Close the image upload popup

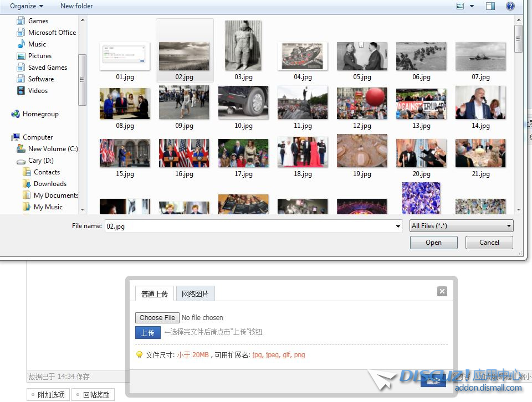pyautogui.click(x=442, y=291)
